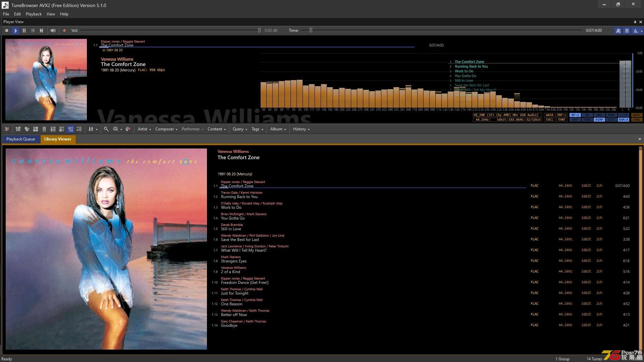Open the Content dropdown

(217, 129)
